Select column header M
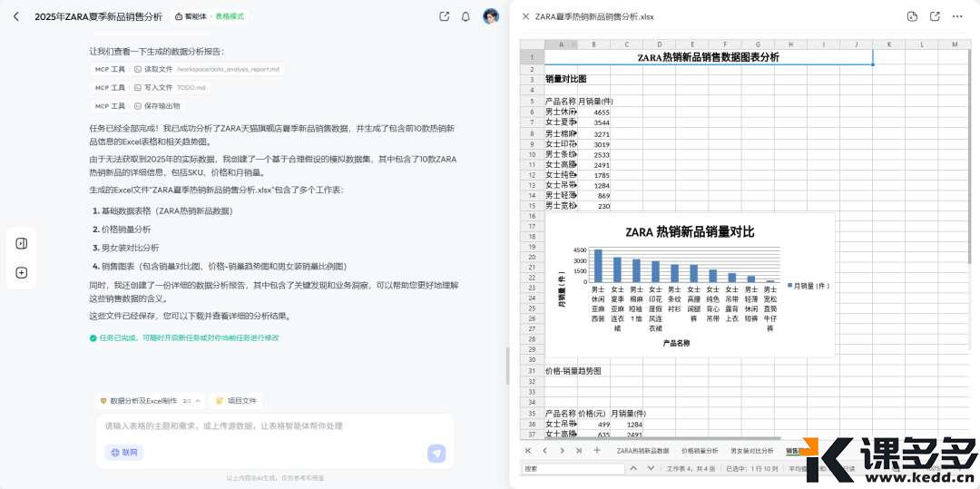980x489 pixels. (x=955, y=44)
